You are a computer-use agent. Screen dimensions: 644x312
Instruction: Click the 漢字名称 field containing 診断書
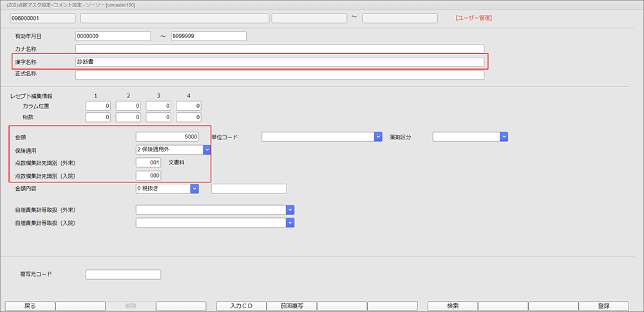tap(279, 62)
